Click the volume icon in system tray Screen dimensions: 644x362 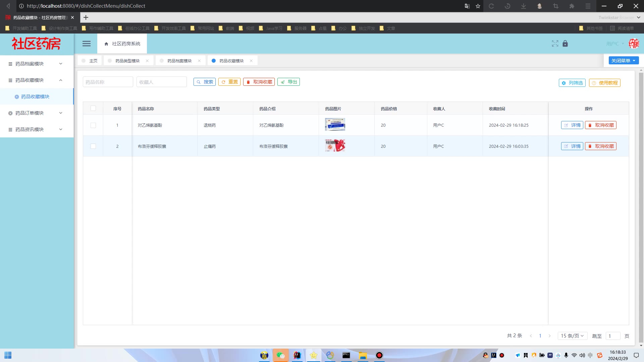pyautogui.click(x=582, y=355)
